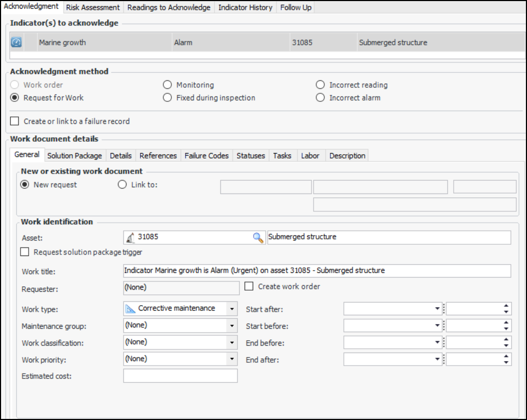This screenshot has width=527, height=420.
Task: Choose the Monitoring acknowledgment method
Action: click(167, 85)
